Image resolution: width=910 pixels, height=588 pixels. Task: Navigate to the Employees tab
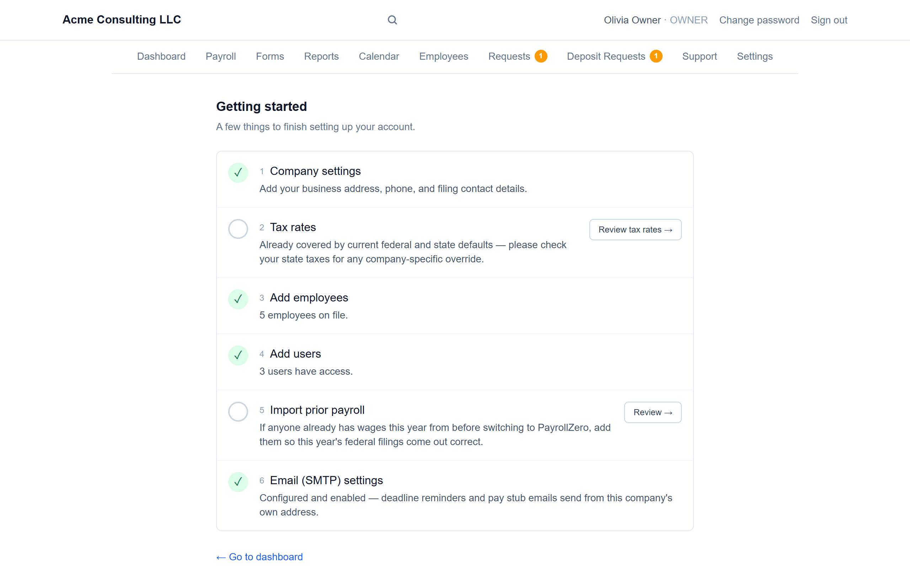pyautogui.click(x=444, y=57)
